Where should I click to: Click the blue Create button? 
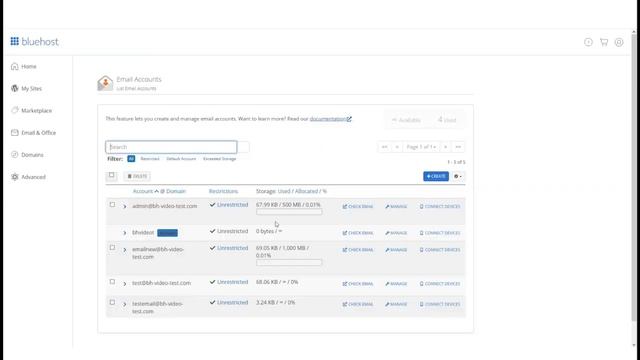click(436, 176)
